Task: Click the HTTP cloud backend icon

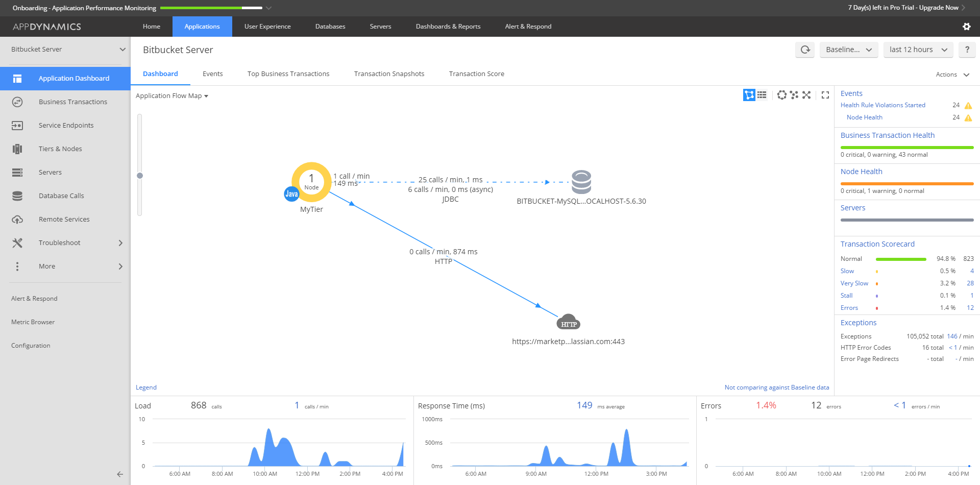Action: (568, 322)
